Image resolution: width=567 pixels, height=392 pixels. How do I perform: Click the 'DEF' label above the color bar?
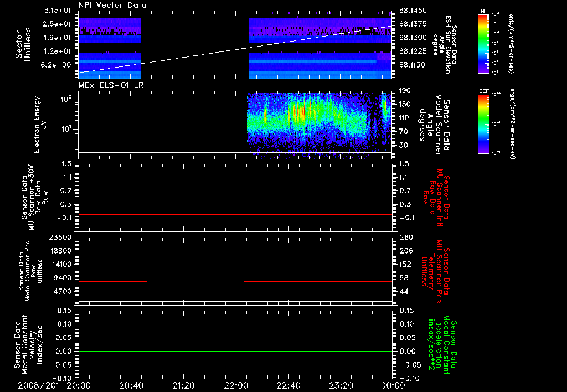pyautogui.click(x=483, y=91)
